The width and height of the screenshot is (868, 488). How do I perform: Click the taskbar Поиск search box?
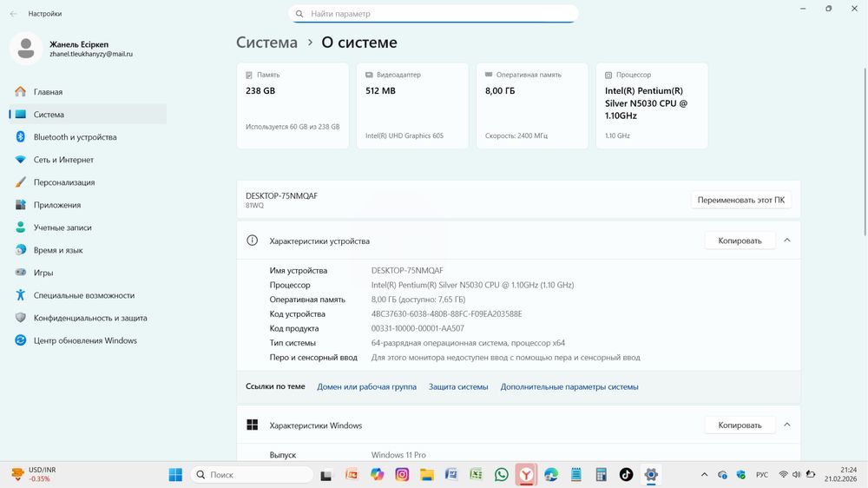[253, 475]
